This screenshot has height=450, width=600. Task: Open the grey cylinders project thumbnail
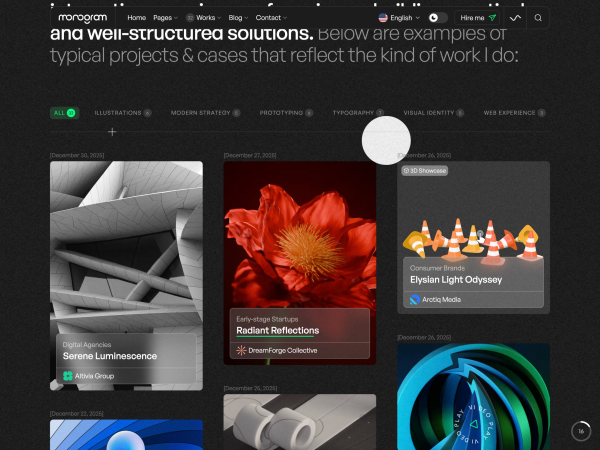coord(300,422)
